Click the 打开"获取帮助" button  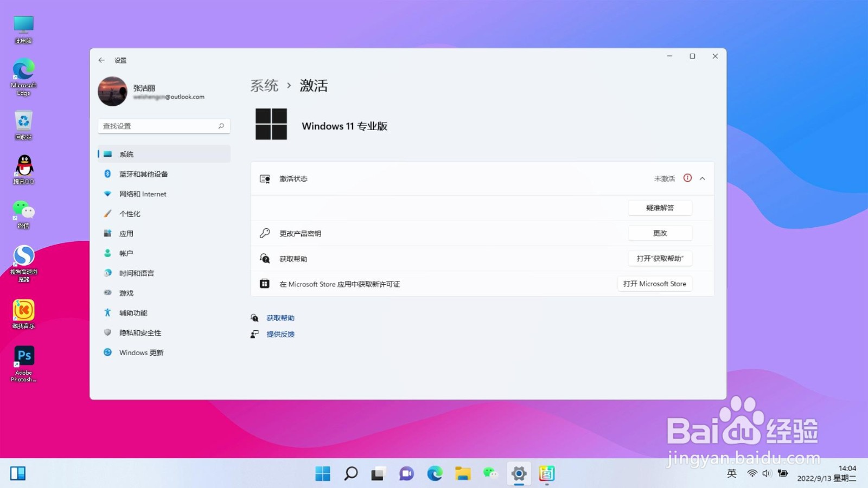(660, 259)
